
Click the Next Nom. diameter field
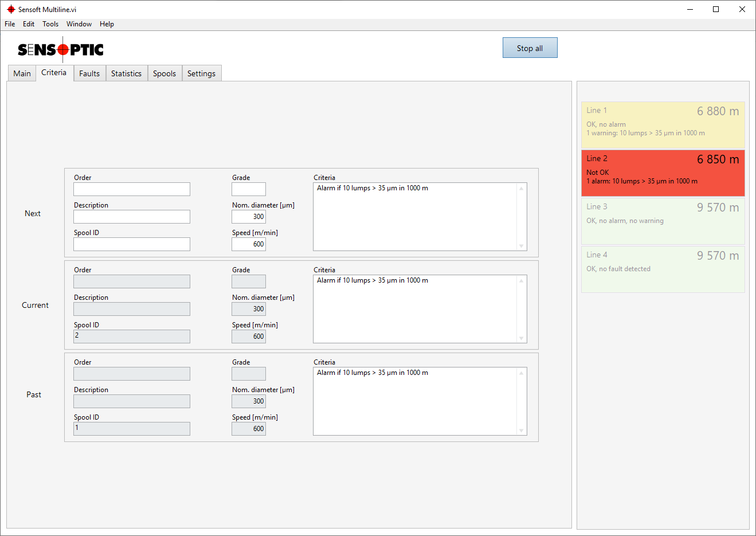point(249,217)
